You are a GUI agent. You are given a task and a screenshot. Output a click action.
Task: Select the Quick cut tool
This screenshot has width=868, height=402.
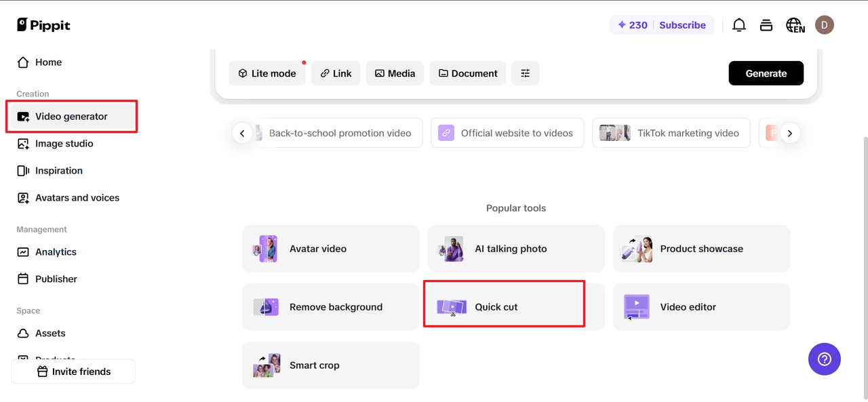click(516, 307)
